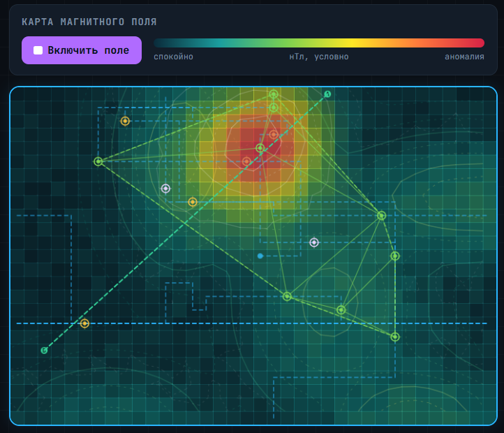
Task: Click the yellow middle of the gradient scale
Action: click(x=352, y=43)
